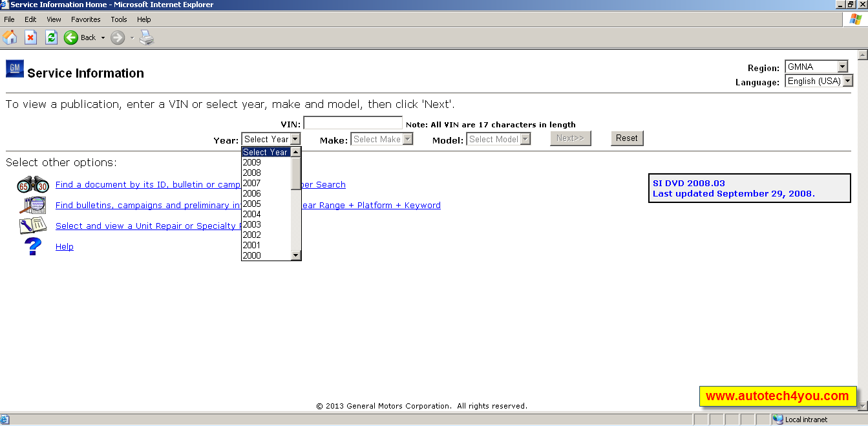Click the GM copyright footer text
The width and height of the screenshot is (868, 426).
[421, 406]
